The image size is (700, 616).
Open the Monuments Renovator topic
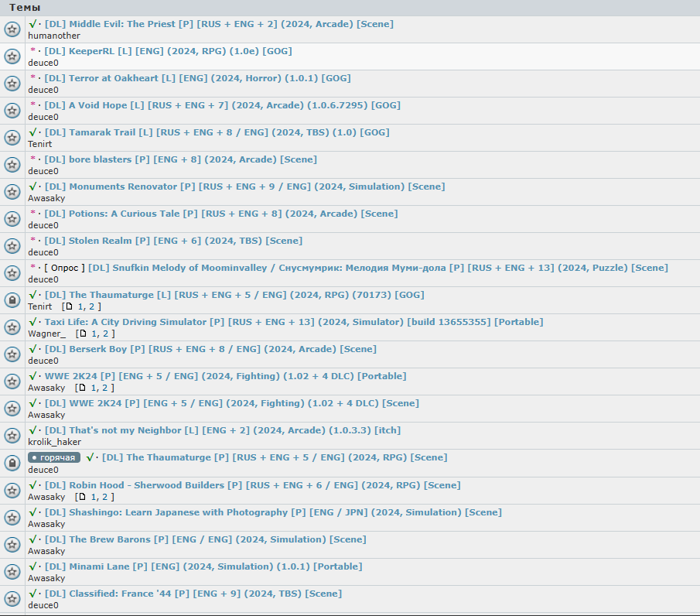244,187
